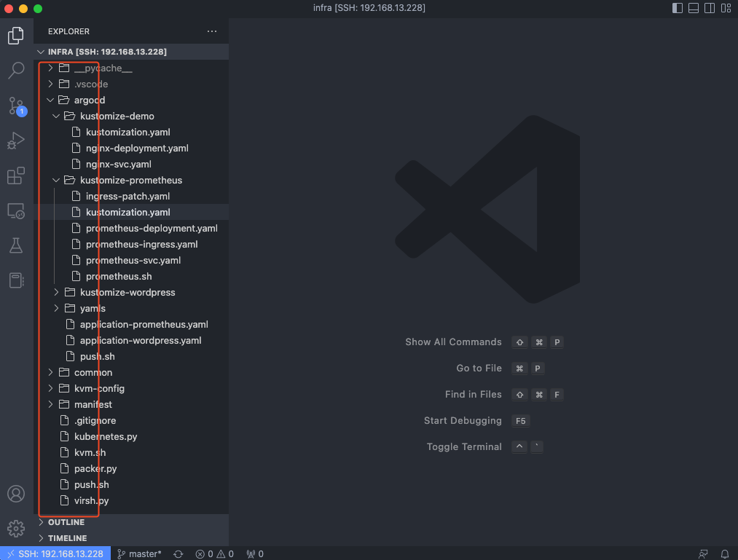Screen dimensions: 738x560
Task: Open the notebook-style activity bar icon
Action: point(16,280)
